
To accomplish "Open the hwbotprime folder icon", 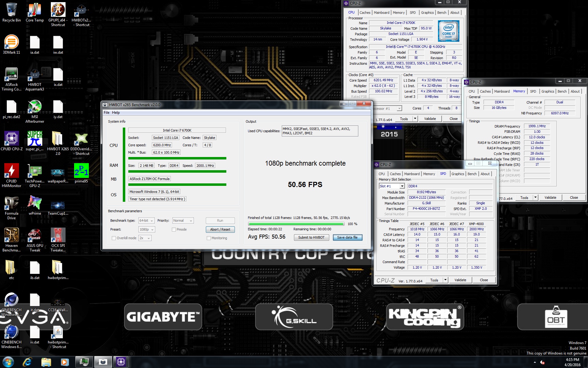I will click(x=58, y=270).
